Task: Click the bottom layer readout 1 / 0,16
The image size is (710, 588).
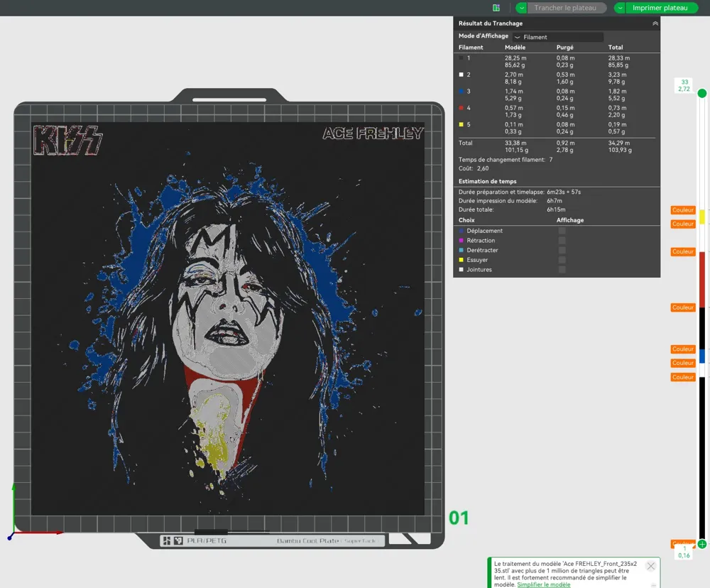Action: (x=684, y=552)
